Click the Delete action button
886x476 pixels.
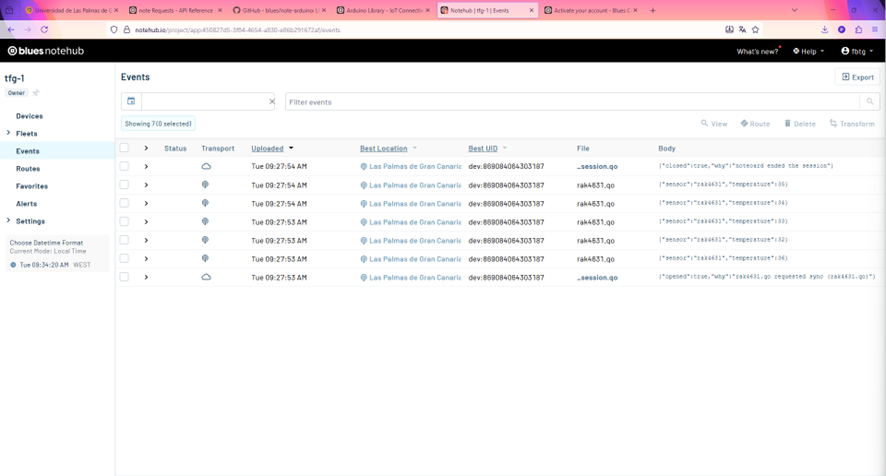pyautogui.click(x=800, y=123)
